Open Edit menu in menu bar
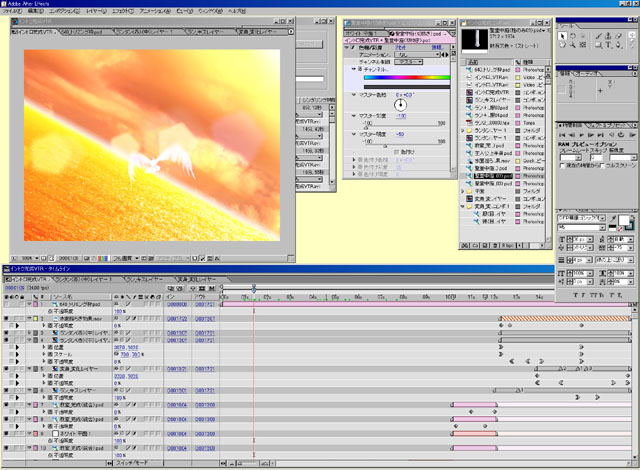 (36, 11)
